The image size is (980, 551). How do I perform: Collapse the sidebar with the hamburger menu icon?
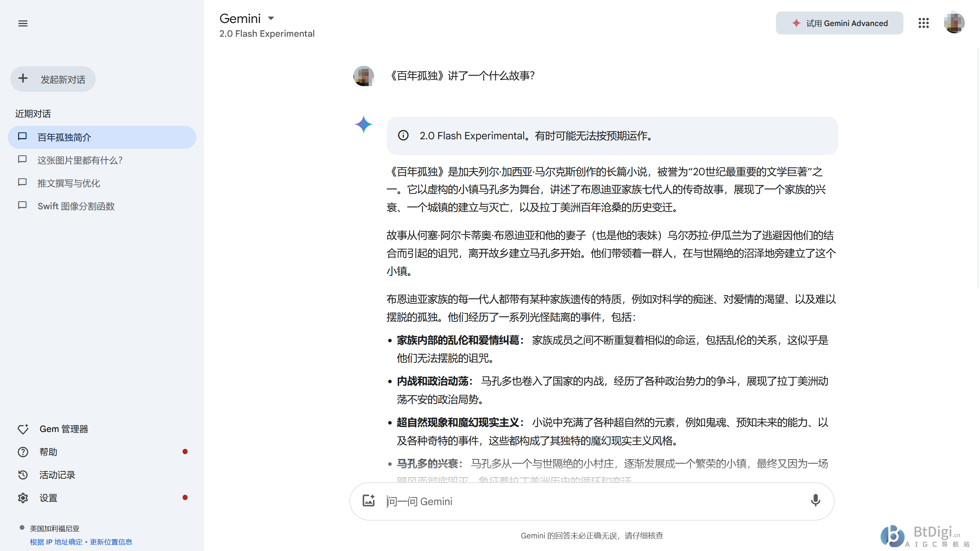coord(23,23)
